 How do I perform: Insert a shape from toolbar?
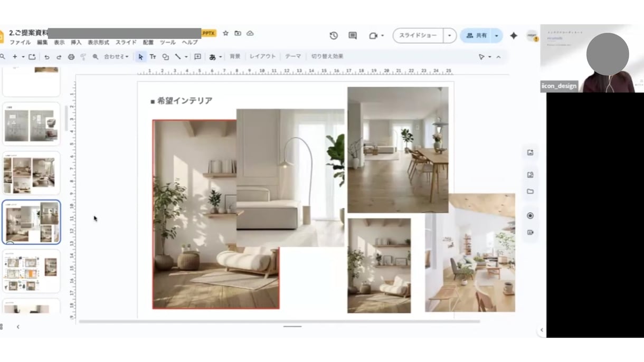coord(165,57)
